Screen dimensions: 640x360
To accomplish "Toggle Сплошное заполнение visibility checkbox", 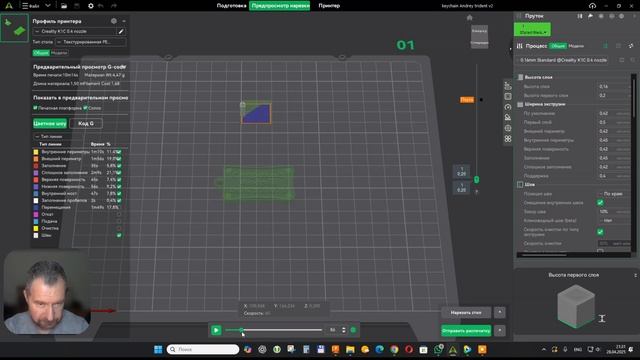I will 119,173.
